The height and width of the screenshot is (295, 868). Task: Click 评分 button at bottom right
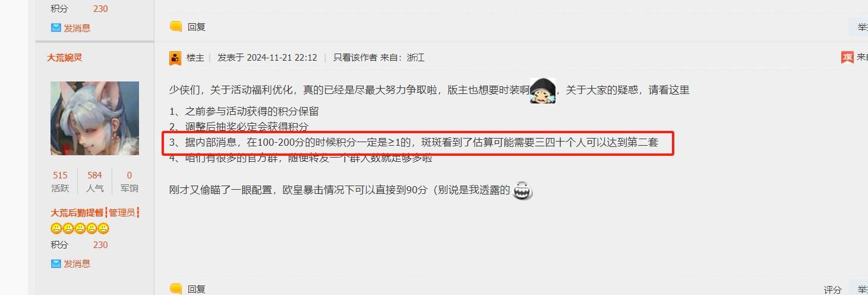[x=833, y=290]
